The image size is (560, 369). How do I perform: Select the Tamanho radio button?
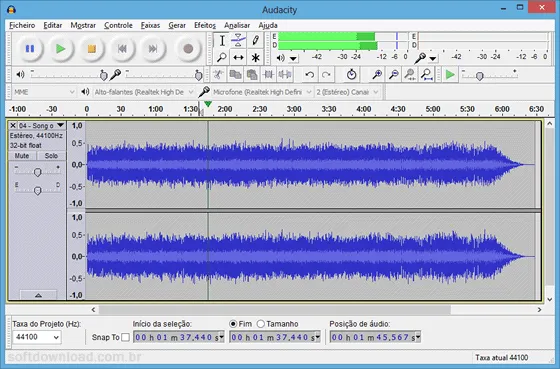click(x=260, y=324)
